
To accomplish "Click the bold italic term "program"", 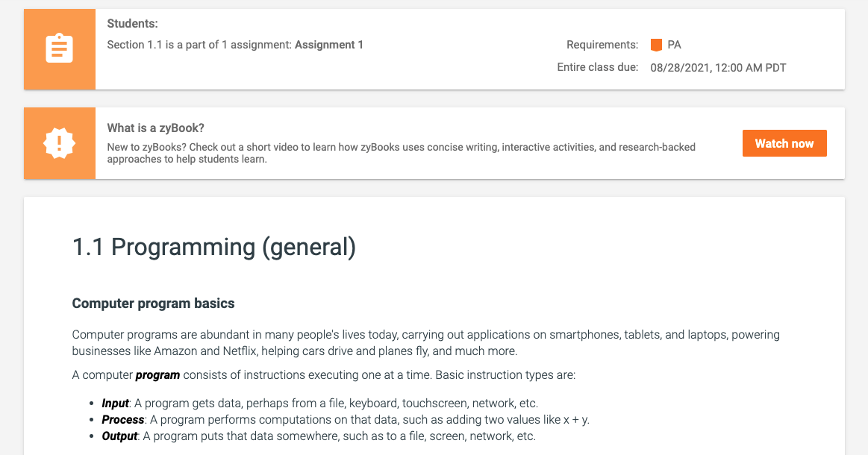I will (157, 374).
